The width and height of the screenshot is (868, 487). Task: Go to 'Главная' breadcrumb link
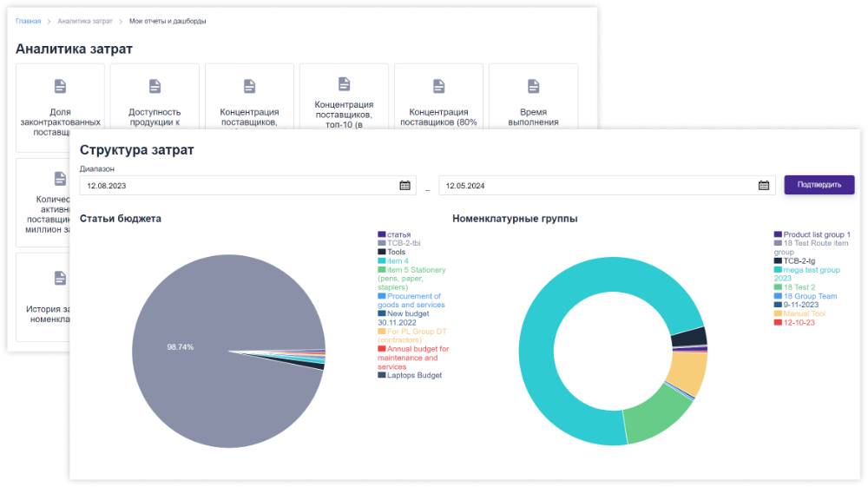[28, 21]
